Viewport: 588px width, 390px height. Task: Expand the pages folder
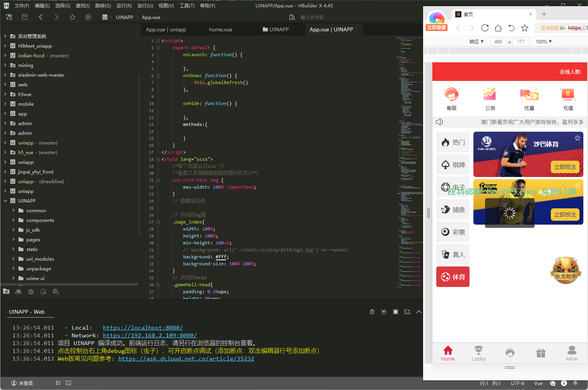click(13, 239)
